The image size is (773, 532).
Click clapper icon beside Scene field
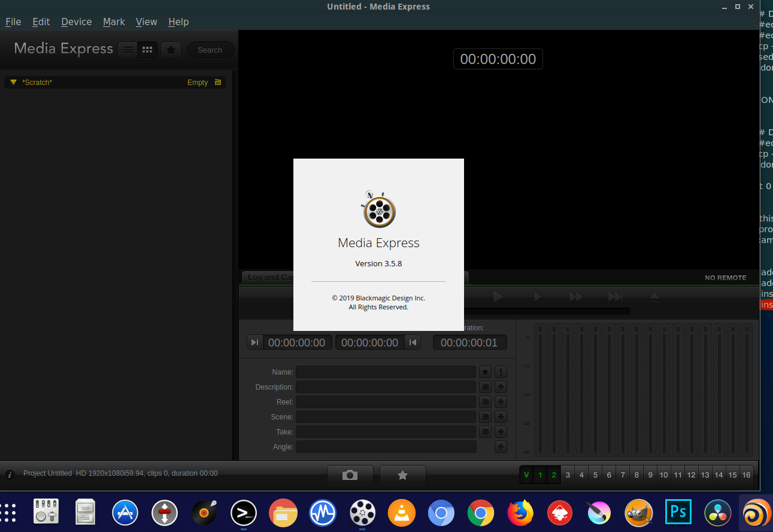click(x=486, y=417)
